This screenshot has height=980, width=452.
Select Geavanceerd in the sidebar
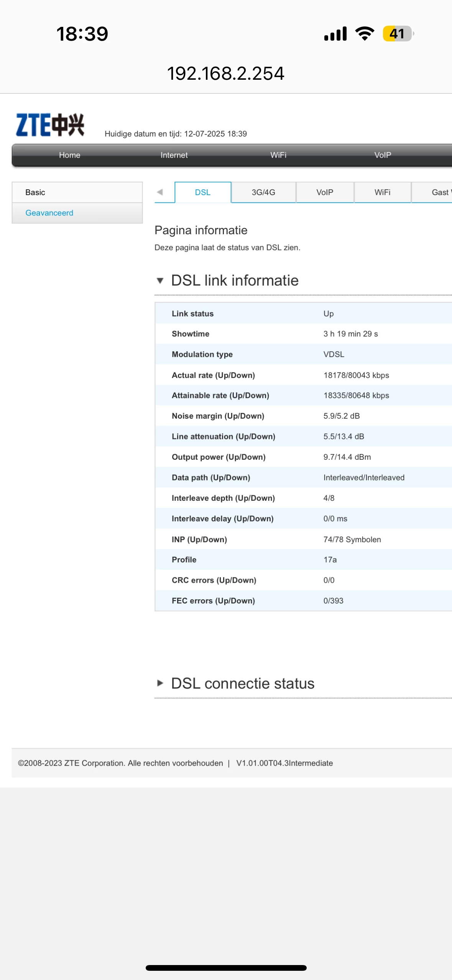(77, 213)
